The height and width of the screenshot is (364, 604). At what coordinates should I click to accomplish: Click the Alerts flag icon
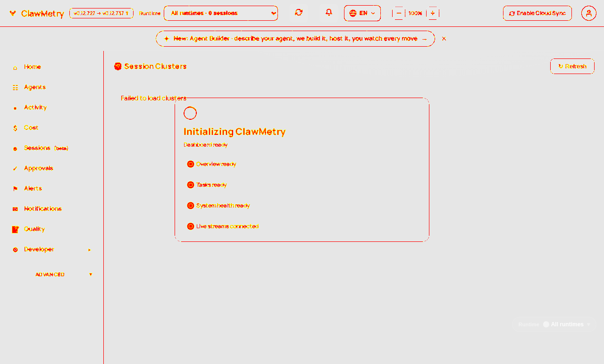[x=15, y=189]
